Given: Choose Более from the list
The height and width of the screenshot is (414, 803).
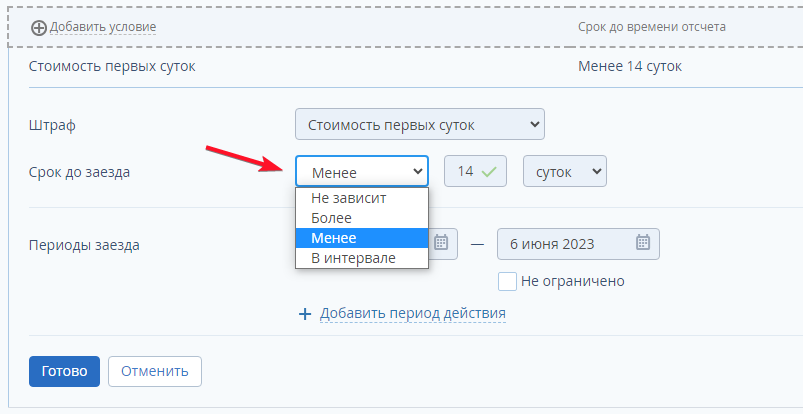Looking at the screenshot, I should click(x=332, y=218).
